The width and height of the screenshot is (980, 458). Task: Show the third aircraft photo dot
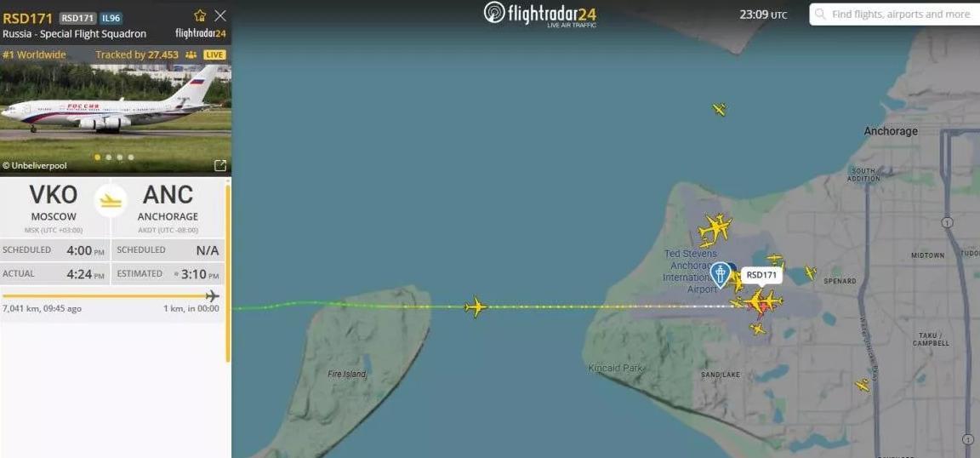[120, 157]
